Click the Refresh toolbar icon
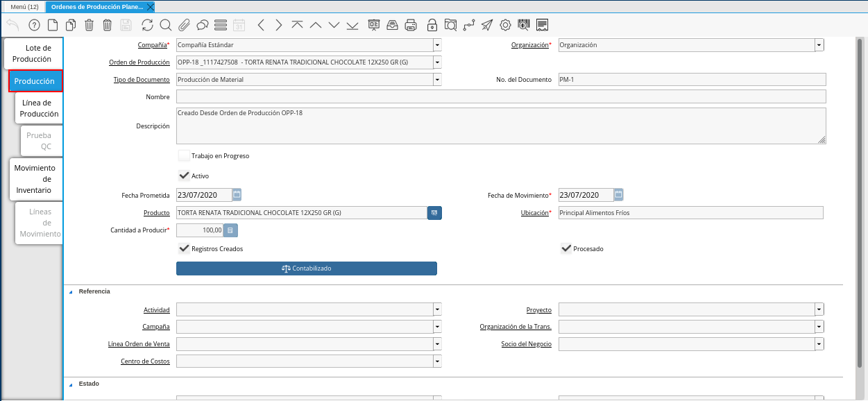868x401 pixels. coord(147,26)
